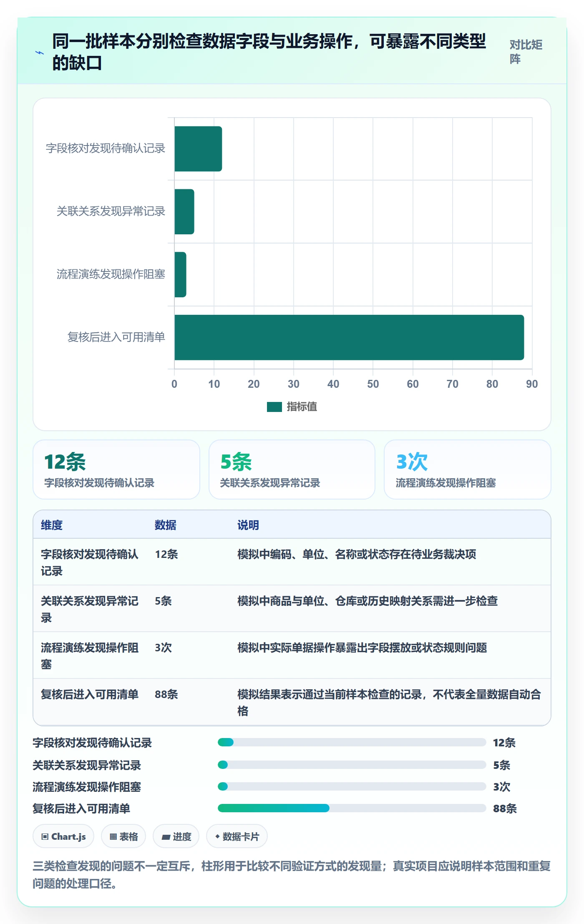Open the 12条 data card
Viewport: 584px width, 924px height.
coord(116,470)
